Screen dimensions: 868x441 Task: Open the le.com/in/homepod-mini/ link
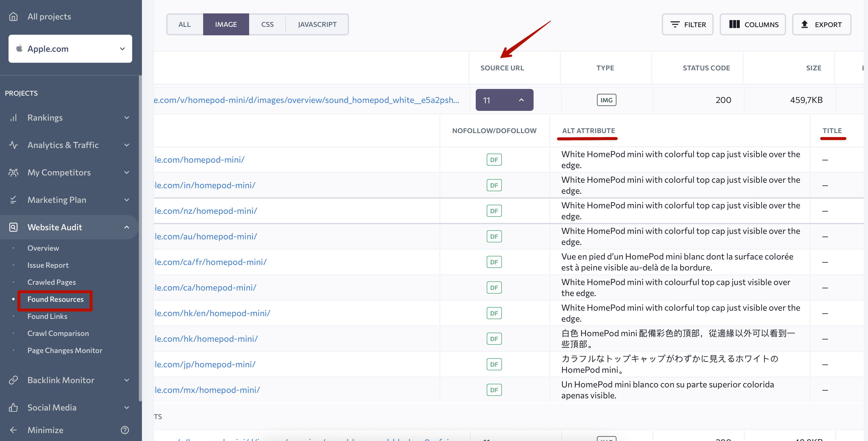[x=205, y=185]
